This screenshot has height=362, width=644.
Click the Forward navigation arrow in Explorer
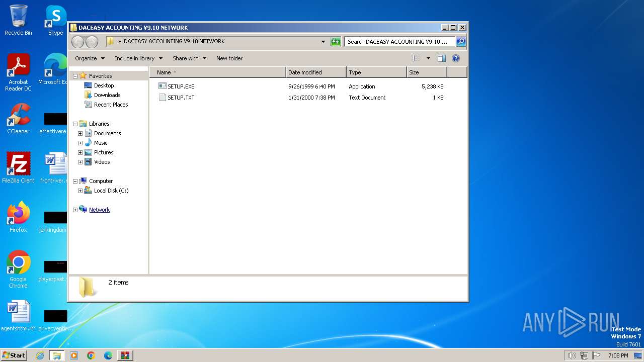(x=92, y=42)
